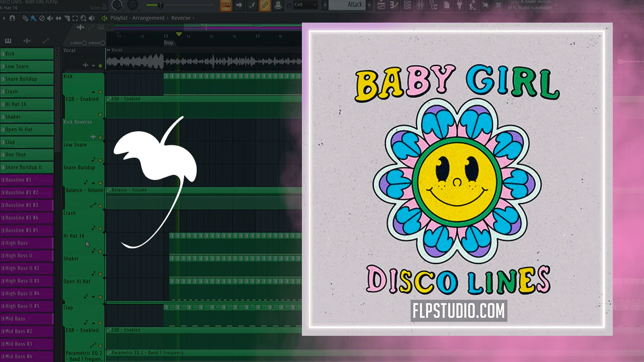
Task: Select the pencil draw tool
Action: pyautogui.click(x=25, y=18)
